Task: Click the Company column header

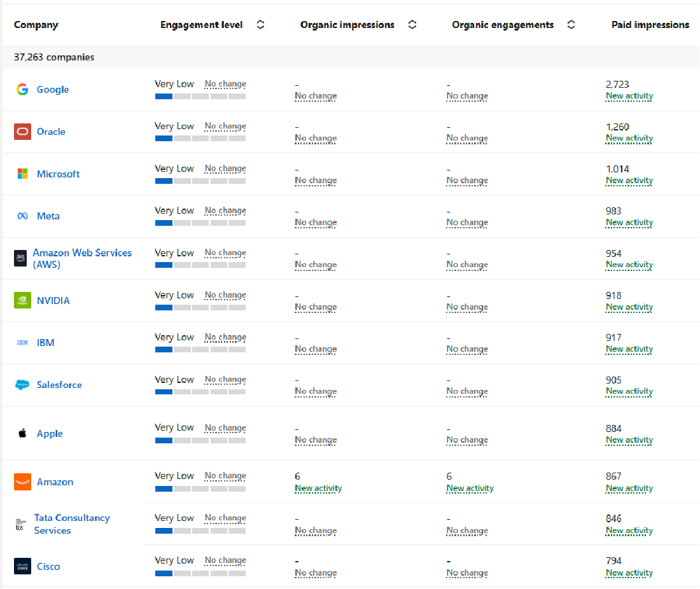Action: [36, 25]
